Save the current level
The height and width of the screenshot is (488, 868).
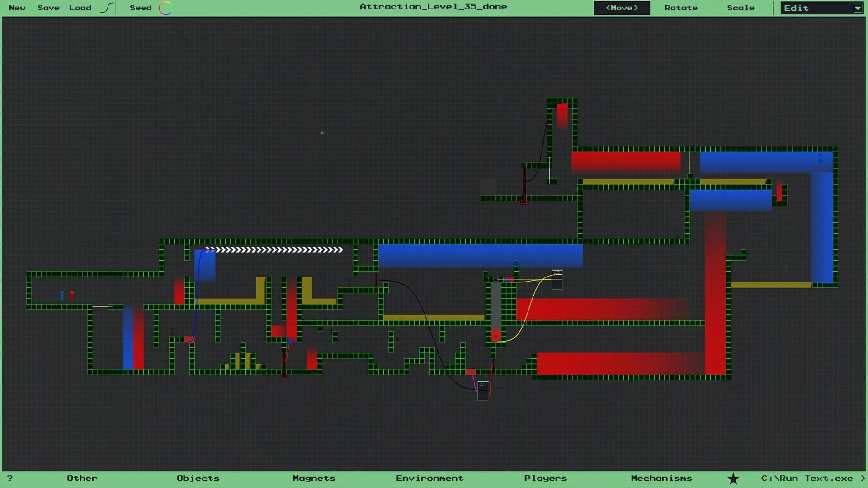click(48, 8)
